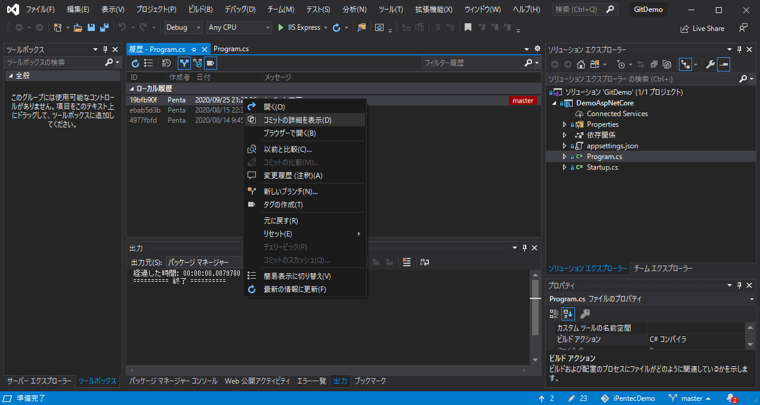Toggle word wrap in Output panel
Screen dimensions: 760x405
424,262
